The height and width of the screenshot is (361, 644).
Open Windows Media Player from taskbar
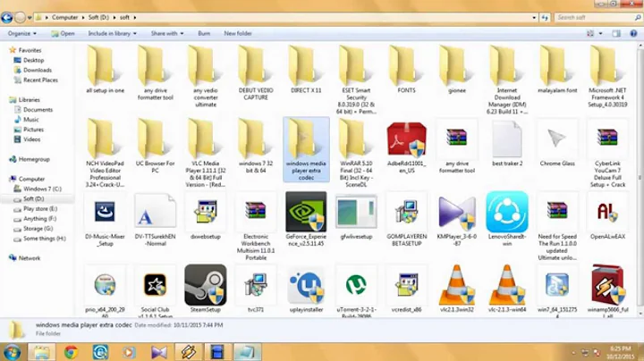point(129,352)
